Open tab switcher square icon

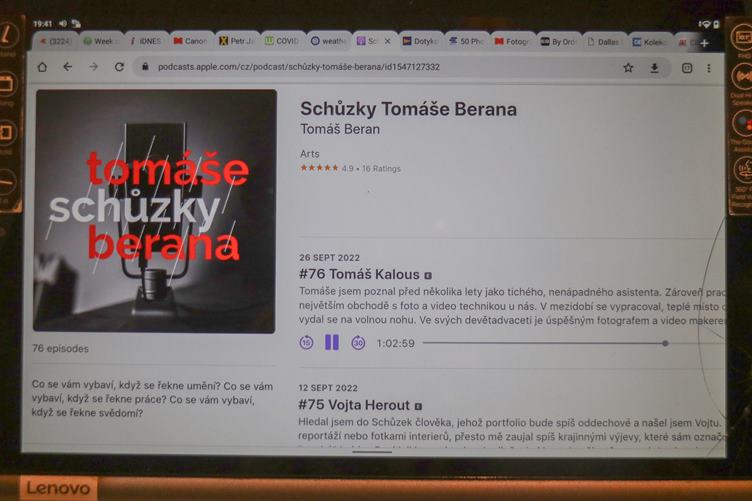point(687,69)
